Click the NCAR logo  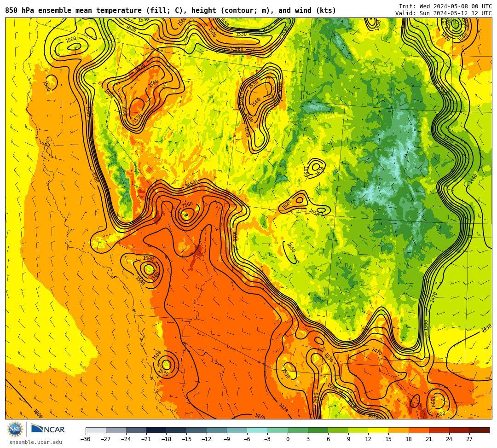[x=48, y=429]
